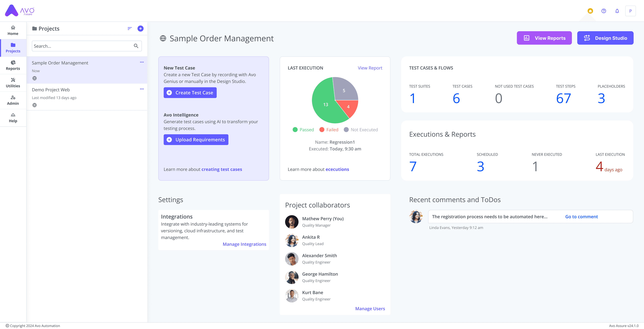
Task: Open Demo Project Web options menu
Action: (x=142, y=89)
